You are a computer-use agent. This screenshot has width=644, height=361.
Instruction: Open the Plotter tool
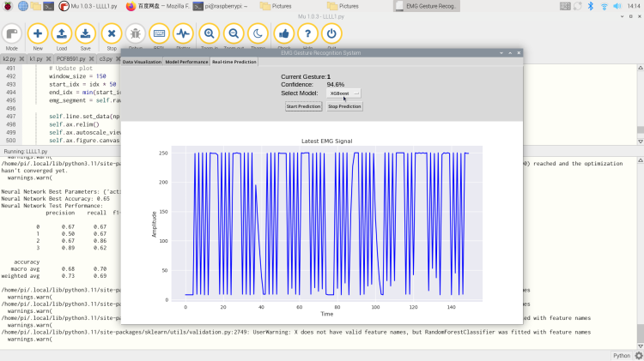(x=183, y=35)
